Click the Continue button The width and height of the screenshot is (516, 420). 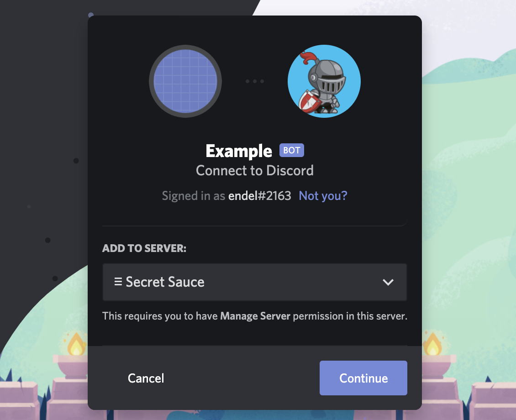pyautogui.click(x=363, y=378)
